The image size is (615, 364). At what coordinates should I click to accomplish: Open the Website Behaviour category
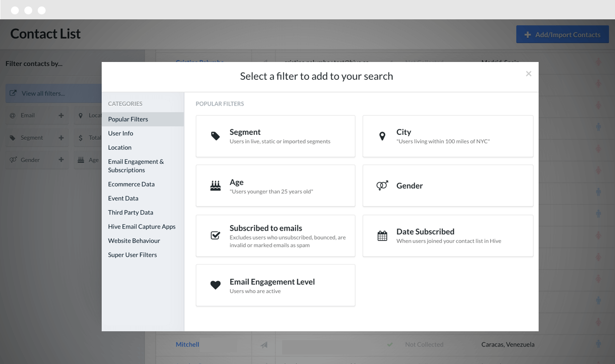(134, 241)
